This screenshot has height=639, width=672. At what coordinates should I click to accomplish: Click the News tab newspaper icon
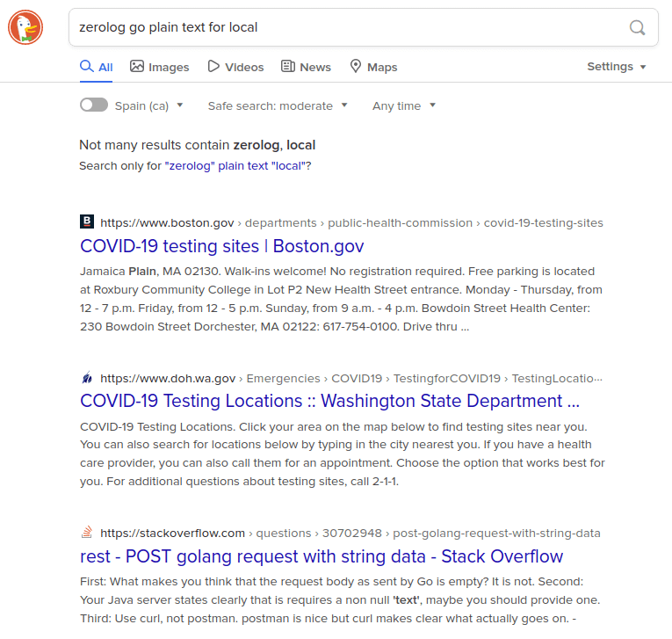click(287, 67)
